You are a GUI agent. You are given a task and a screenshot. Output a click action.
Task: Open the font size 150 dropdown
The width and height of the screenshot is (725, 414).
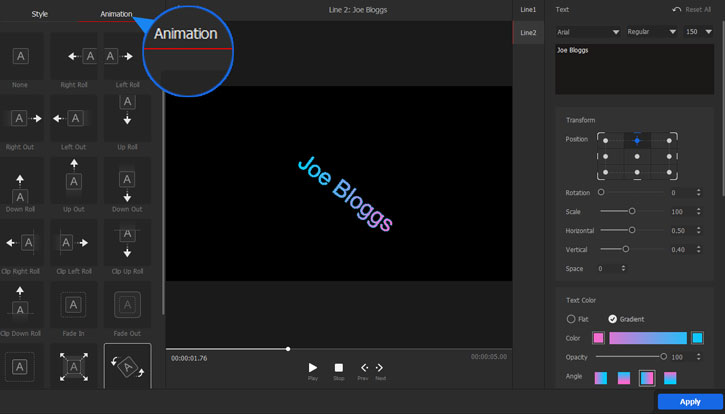coord(698,32)
